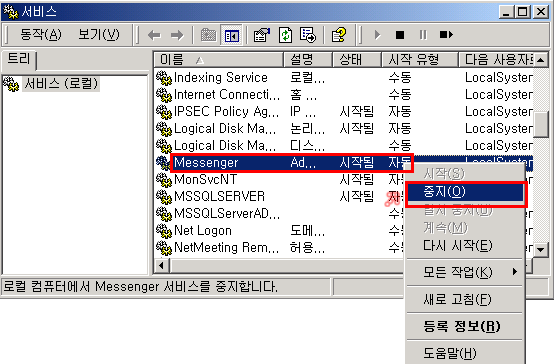Select the IPSEC Policy Ag... service row
554x364 pixels.
344,111
